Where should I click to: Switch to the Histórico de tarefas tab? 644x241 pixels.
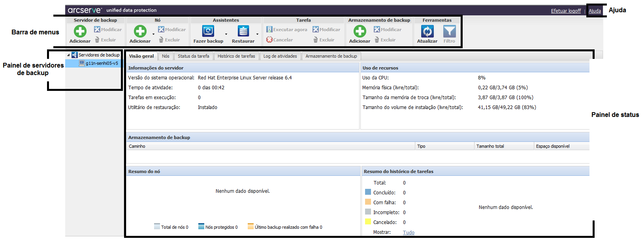[x=236, y=56]
